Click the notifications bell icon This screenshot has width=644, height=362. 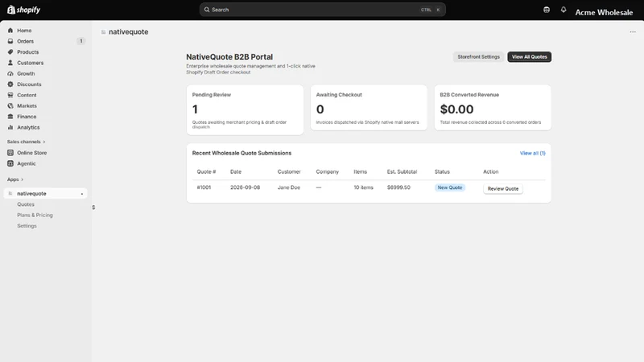(x=563, y=10)
